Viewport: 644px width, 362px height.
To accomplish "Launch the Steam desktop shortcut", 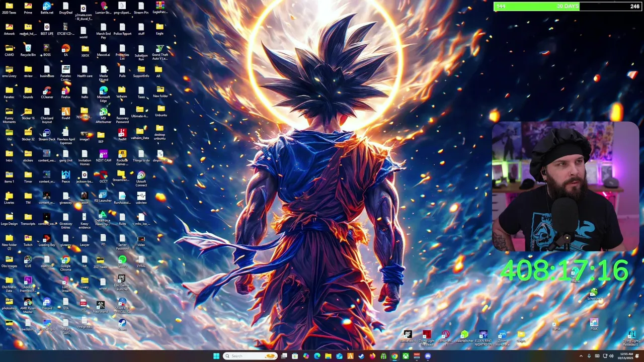I will click(x=122, y=325).
